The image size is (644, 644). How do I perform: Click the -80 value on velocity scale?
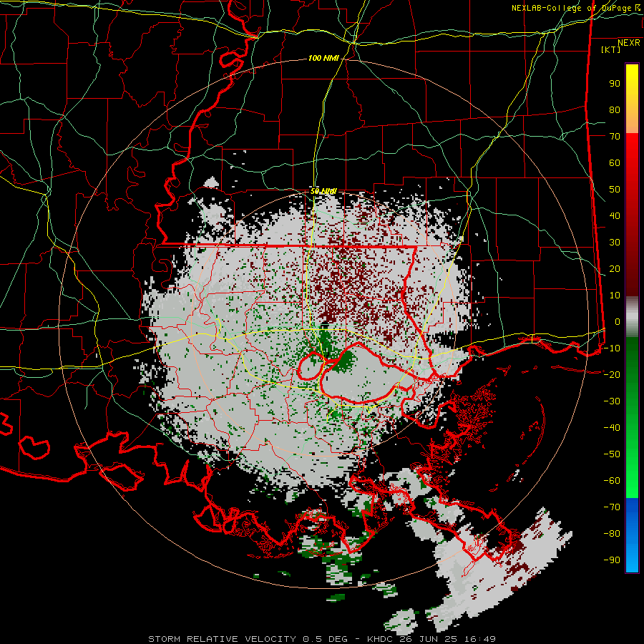(x=612, y=534)
